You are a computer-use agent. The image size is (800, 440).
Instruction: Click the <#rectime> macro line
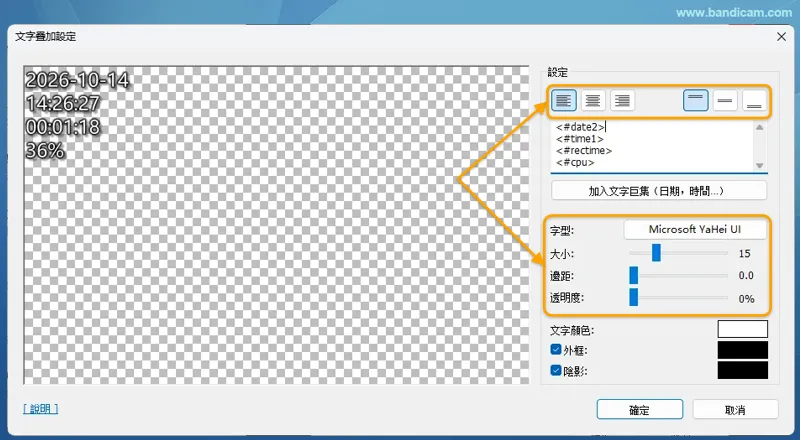pyautogui.click(x=584, y=151)
